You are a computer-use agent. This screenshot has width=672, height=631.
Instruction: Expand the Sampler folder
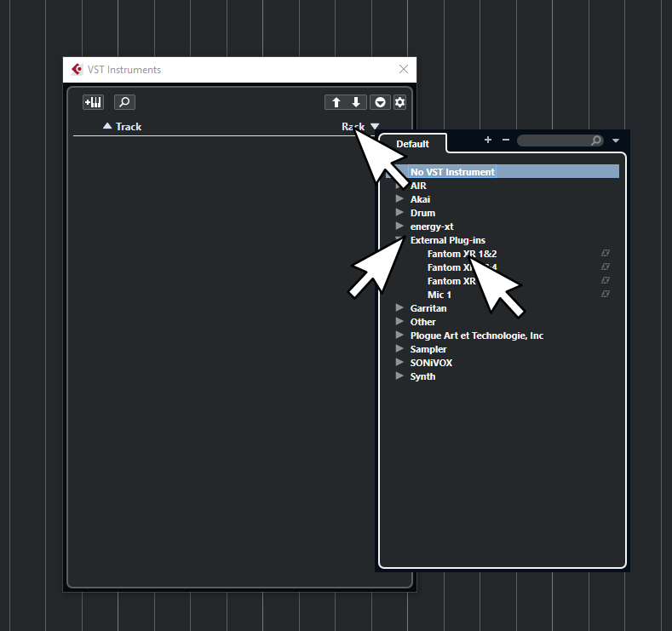click(x=399, y=348)
